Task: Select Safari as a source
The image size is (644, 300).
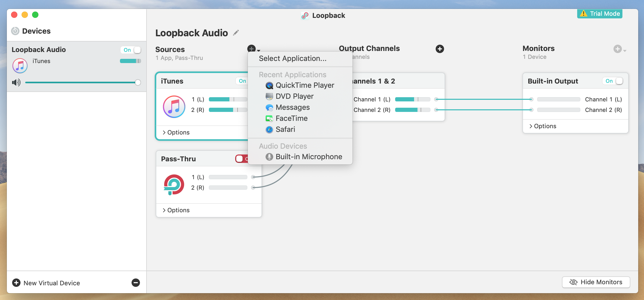Action: click(x=300, y=130)
